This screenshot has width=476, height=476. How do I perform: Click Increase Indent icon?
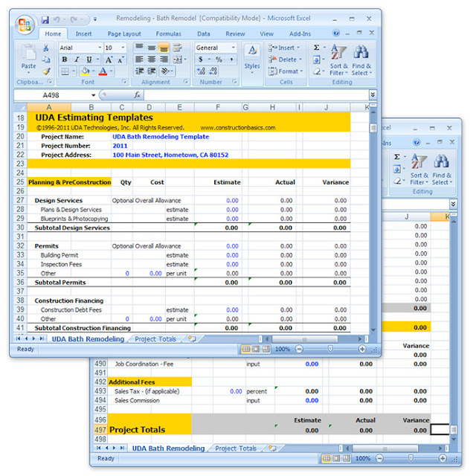point(152,71)
